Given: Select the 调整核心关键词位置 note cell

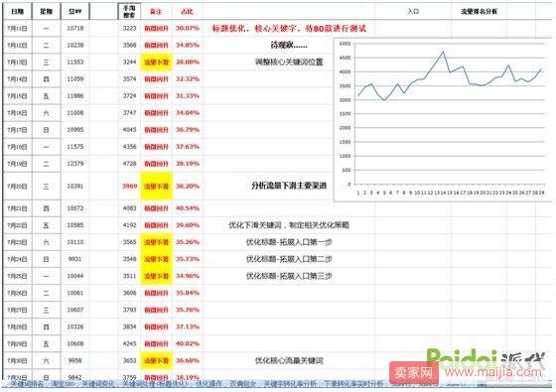Looking at the screenshot, I should point(289,62).
